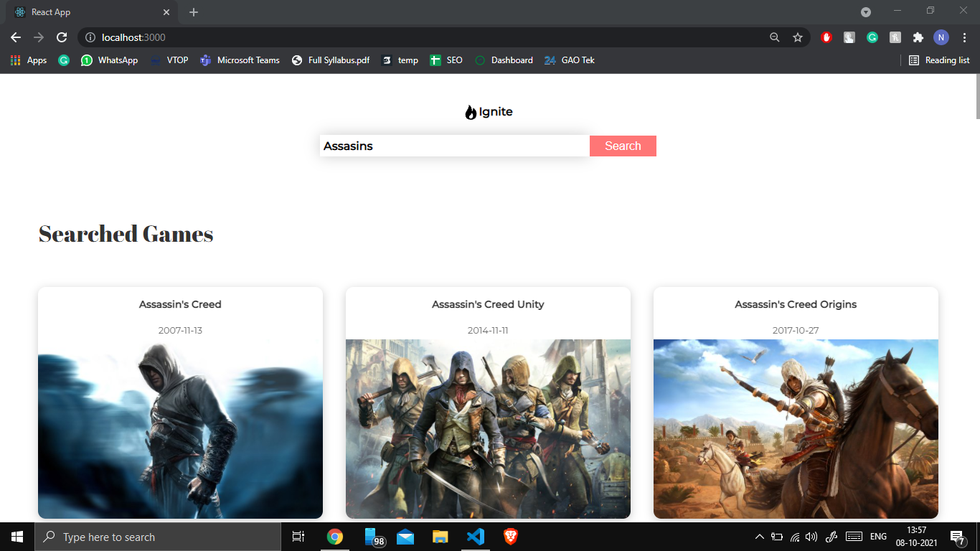Open the temp bookmark
This screenshot has height=551, width=980.
[400, 60]
